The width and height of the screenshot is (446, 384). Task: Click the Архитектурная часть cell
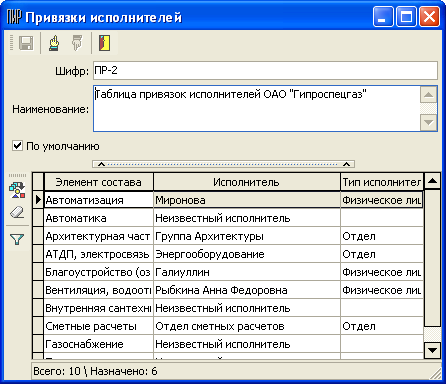99,236
